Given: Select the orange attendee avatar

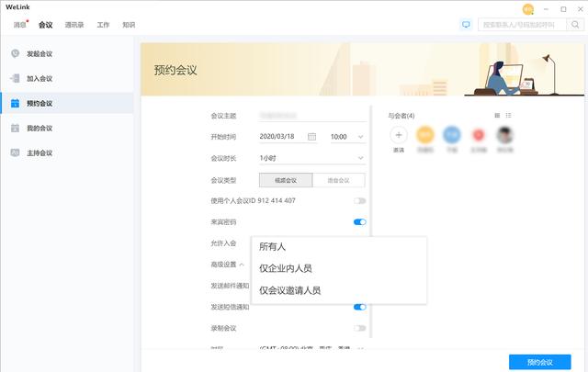Looking at the screenshot, I should (425, 135).
